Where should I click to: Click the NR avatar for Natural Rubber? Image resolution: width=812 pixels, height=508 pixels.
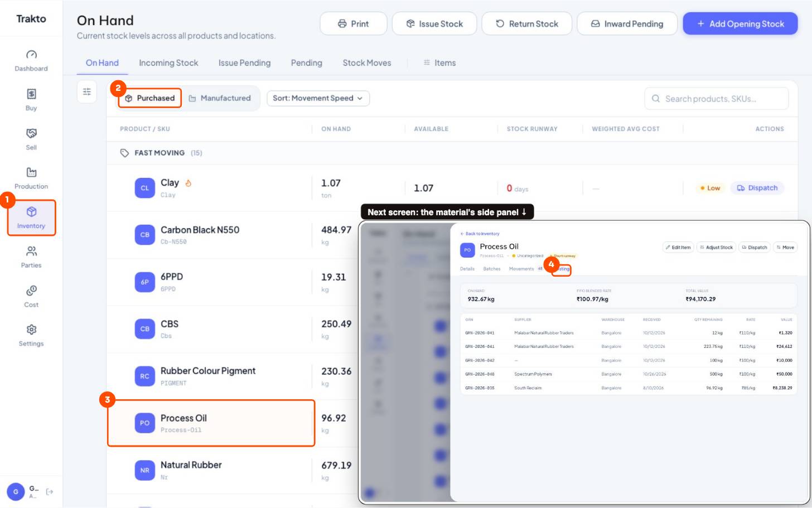pos(145,470)
